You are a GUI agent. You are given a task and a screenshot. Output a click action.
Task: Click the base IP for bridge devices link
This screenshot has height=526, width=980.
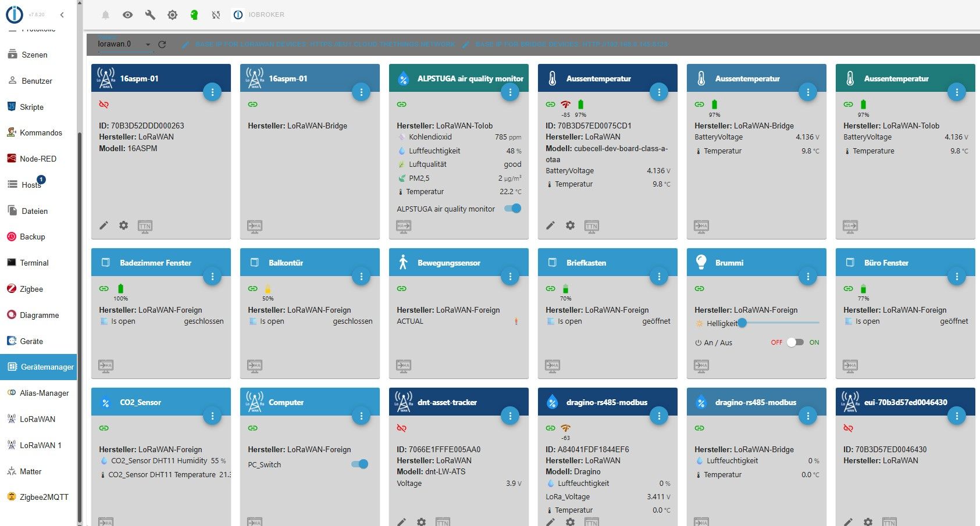(565, 44)
